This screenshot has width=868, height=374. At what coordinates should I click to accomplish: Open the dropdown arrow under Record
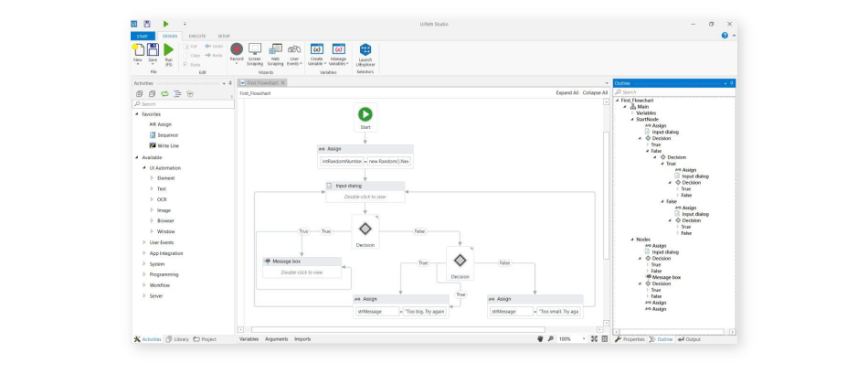(x=237, y=64)
